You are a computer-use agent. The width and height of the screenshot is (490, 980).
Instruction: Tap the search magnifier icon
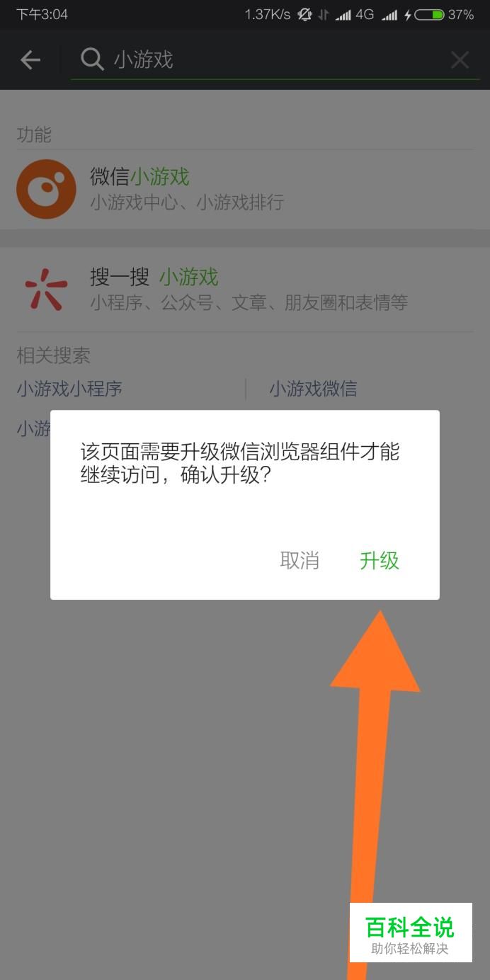click(x=92, y=59)
